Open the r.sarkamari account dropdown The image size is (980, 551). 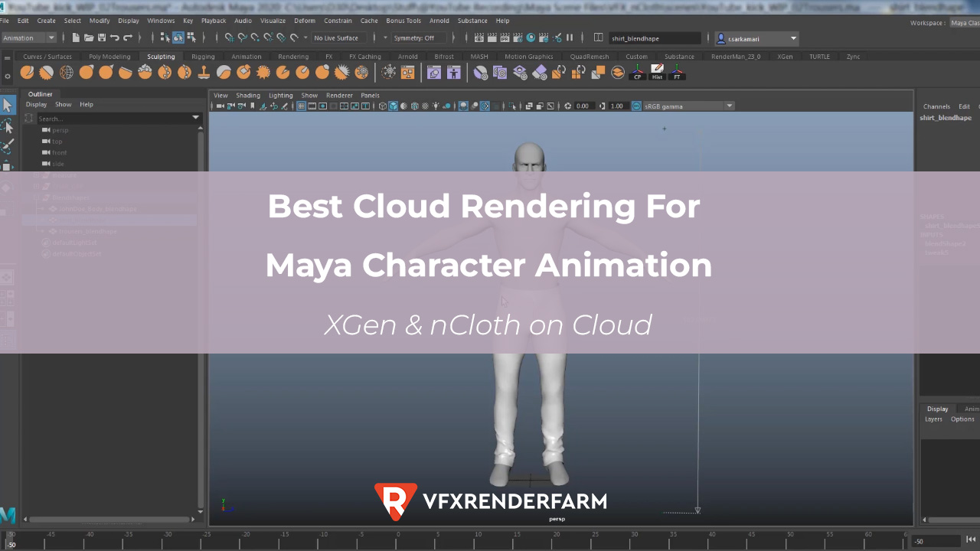click(756, 37)
